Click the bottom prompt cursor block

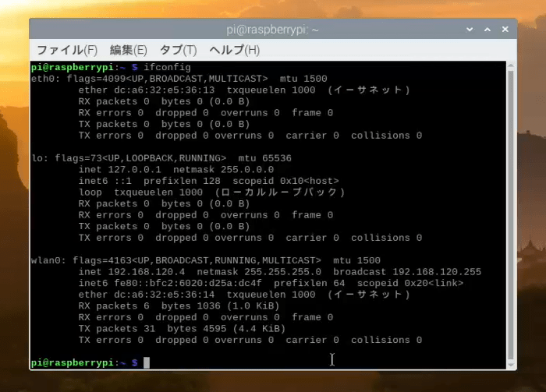(x=147, y=363)
